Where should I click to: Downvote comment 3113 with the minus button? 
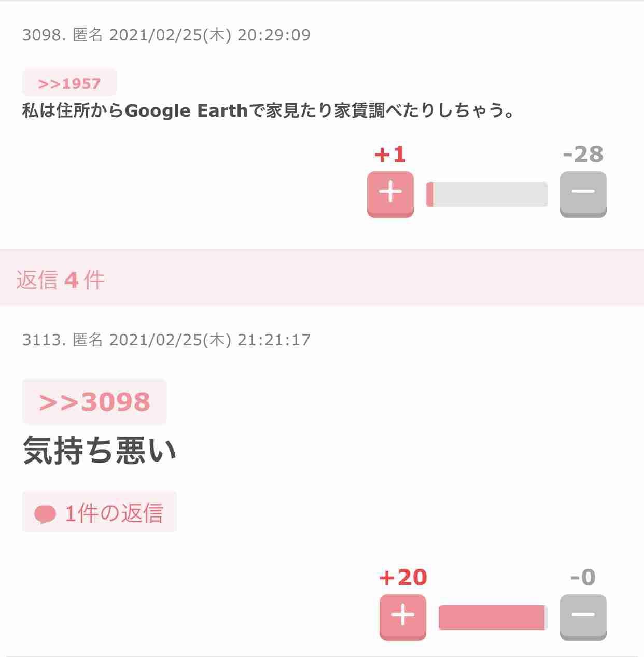[583, 617]
